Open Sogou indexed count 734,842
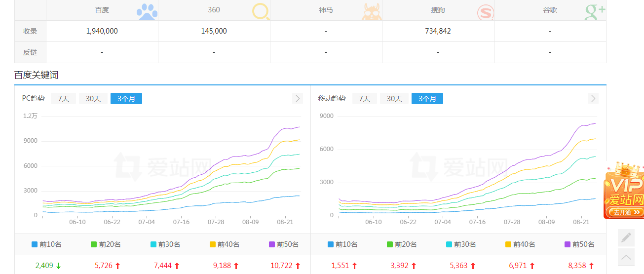 pyautogui.click(x=438, y=31)
